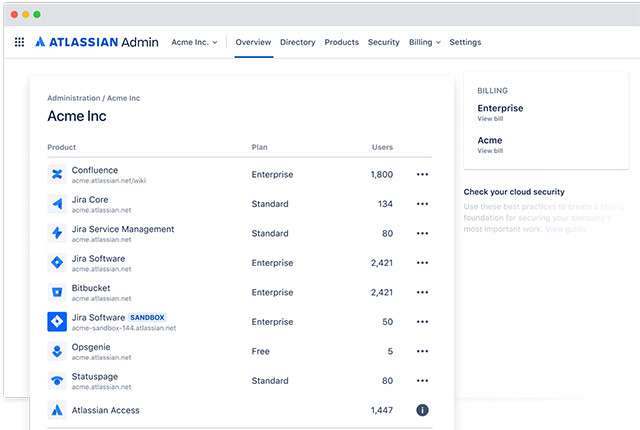Image resolution: width=640 pixels, height=430 pixels.
Task: Open more options for Opsgenie row
Action: (x=422, y=351)
